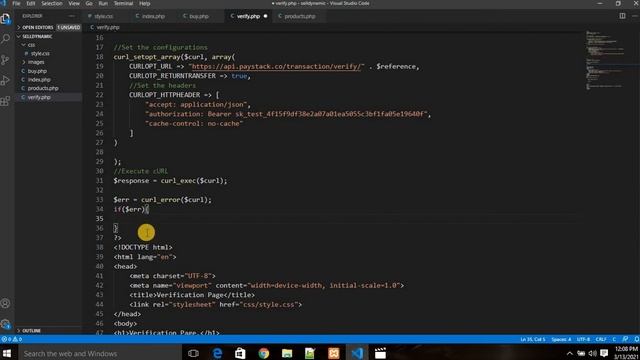Image resolution: width=640 pixels, height=360 pixels.
Task: Close verify.php tab via unsaved dot
Action: (x=265, y=16)
